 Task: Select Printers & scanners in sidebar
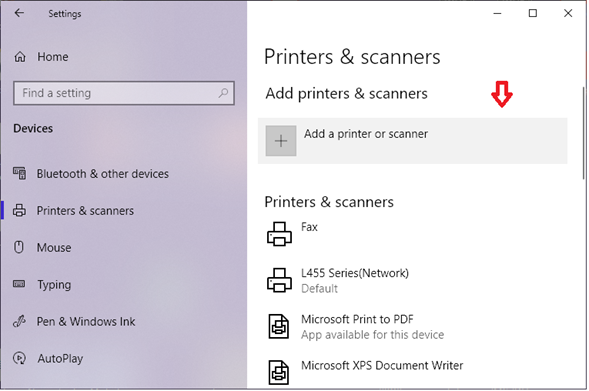coord(85,211)
